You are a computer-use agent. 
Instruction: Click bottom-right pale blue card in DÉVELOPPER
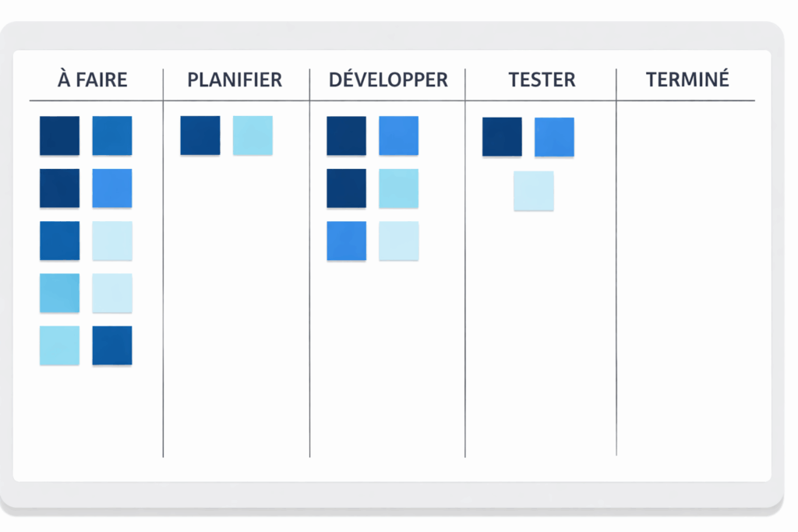click(x=398, y=241)
